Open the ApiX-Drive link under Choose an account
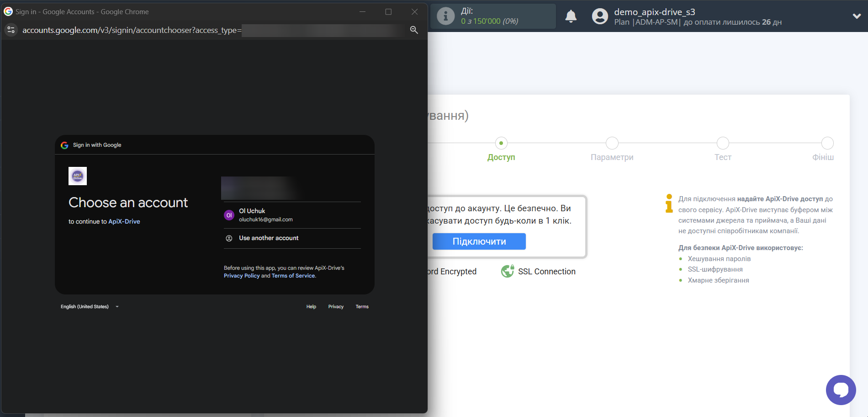This screenshot has width=868, height=417. coord(124,221)
